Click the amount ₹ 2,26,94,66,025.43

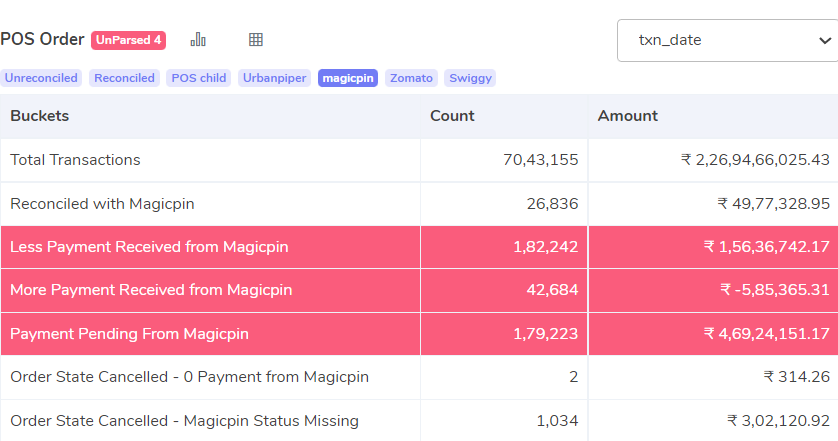pos(755,160)
